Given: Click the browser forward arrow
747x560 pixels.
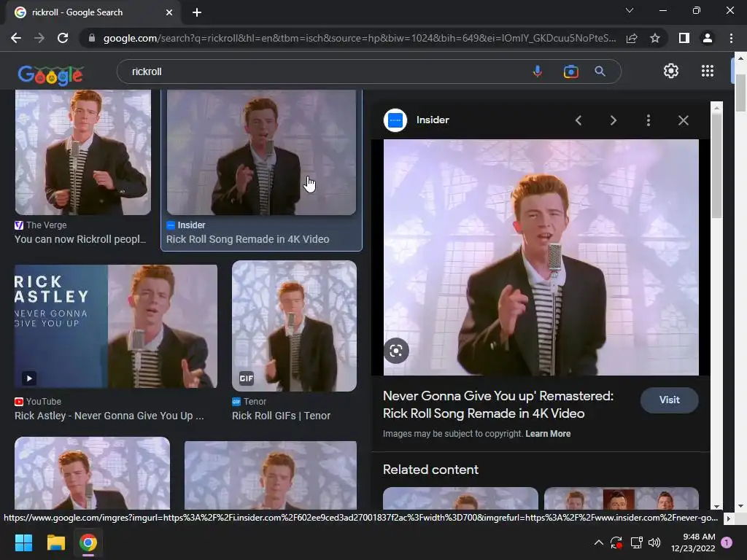Looking at the screenshot, I should point(39,38).
